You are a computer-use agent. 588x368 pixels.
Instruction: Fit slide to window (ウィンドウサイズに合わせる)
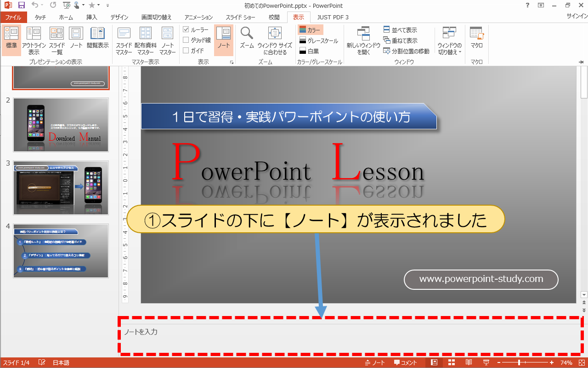pos(275,40)
